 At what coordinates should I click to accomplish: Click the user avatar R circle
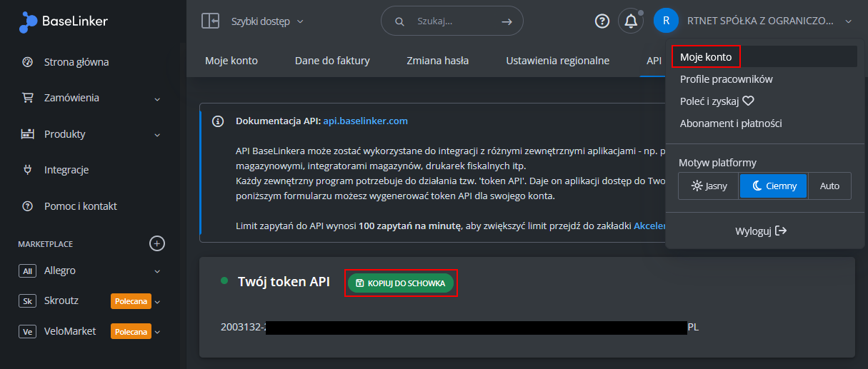(x=666, y=21)
